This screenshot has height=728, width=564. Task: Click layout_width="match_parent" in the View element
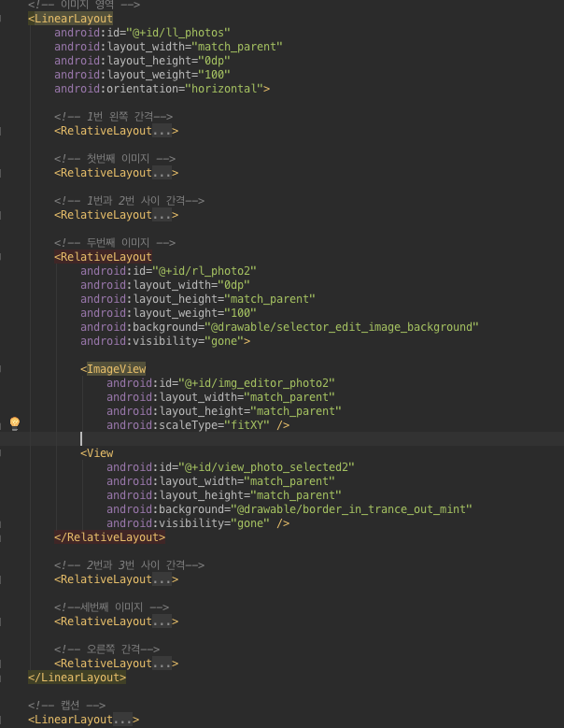[x=220, y=481]
